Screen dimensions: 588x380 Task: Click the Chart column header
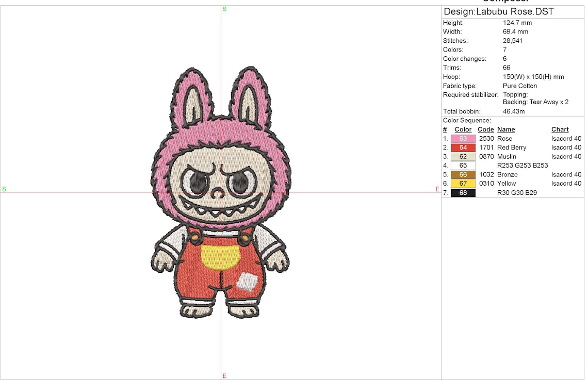pos(560,129)
